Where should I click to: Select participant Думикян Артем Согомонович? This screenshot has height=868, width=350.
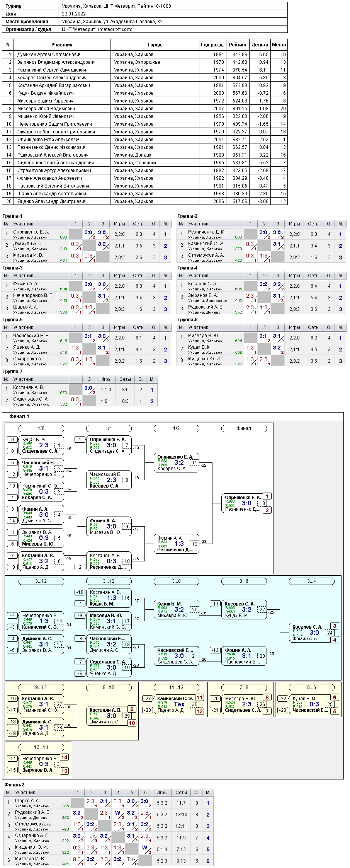(49, 55)
